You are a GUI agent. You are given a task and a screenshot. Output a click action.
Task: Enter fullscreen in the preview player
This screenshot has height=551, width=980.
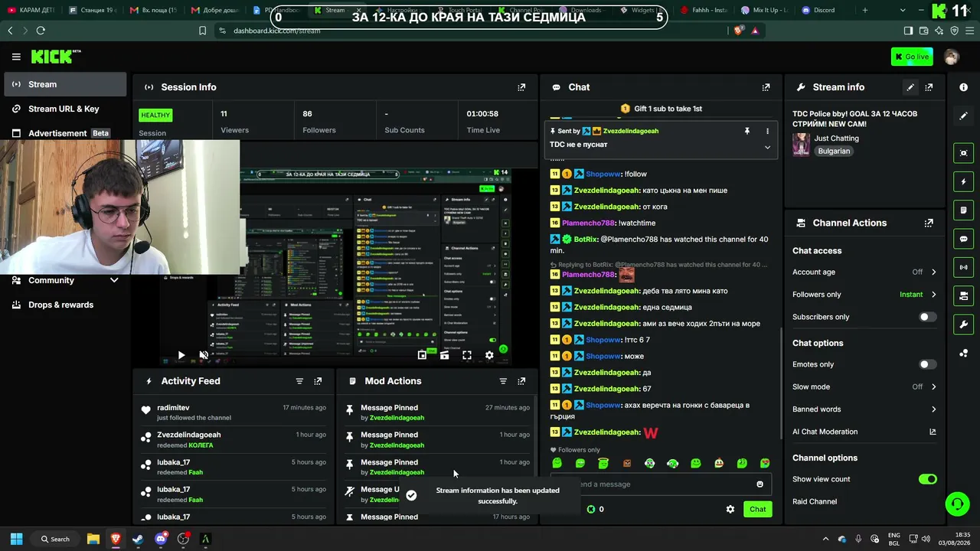pos(467,355)
